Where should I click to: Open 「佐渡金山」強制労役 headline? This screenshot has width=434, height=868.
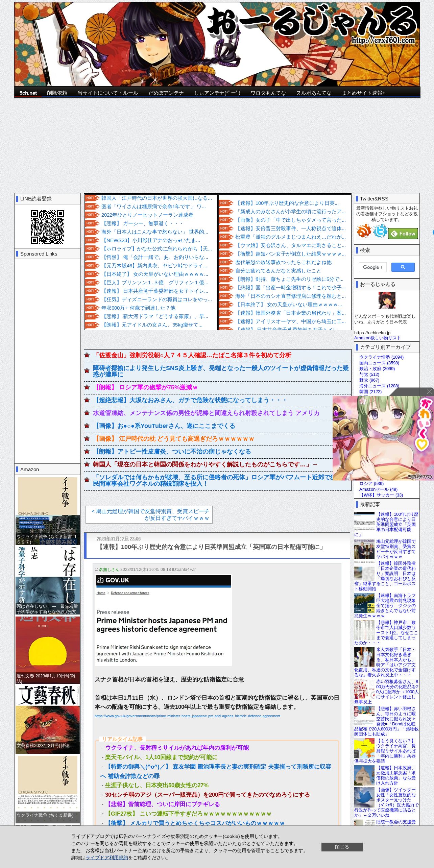[x=192, y=355]
